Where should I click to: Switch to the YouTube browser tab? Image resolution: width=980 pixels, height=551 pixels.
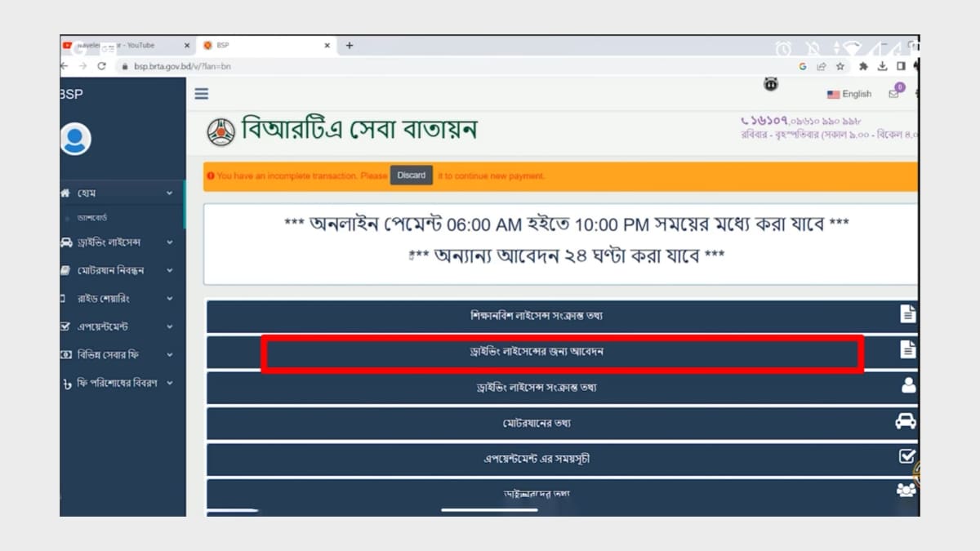coord(122,46)
